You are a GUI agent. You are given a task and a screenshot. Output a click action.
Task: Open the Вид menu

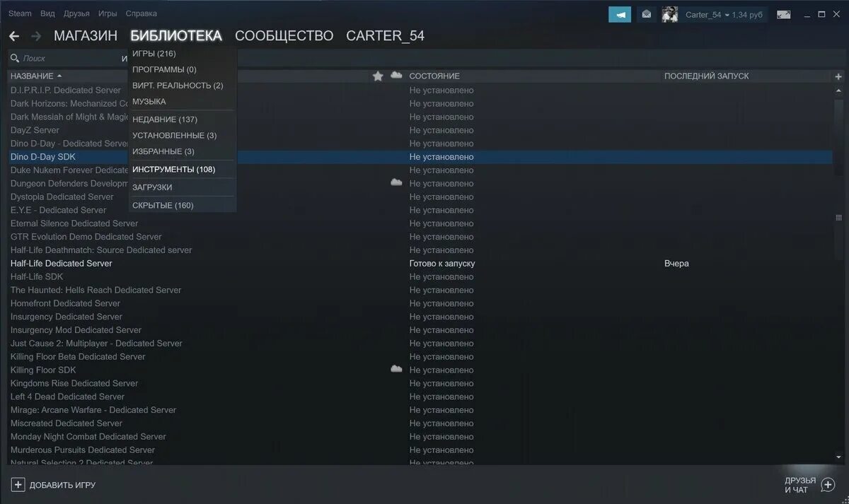[x=47, y=13]
